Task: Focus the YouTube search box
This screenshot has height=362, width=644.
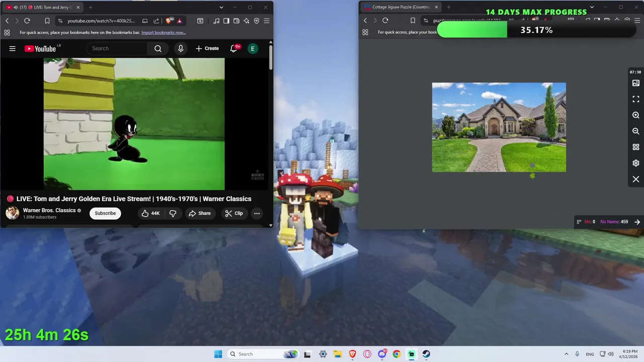Action: click(117, 48)
